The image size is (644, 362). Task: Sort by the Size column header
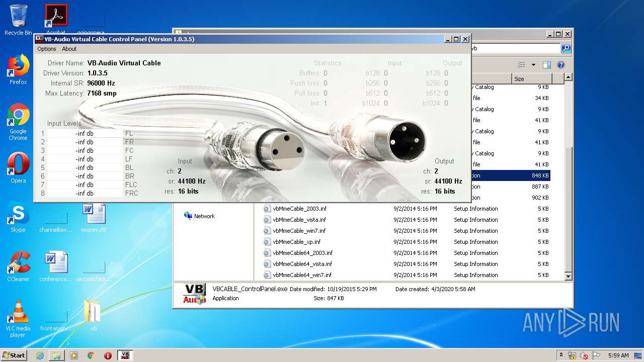click(x=532, y=78)
